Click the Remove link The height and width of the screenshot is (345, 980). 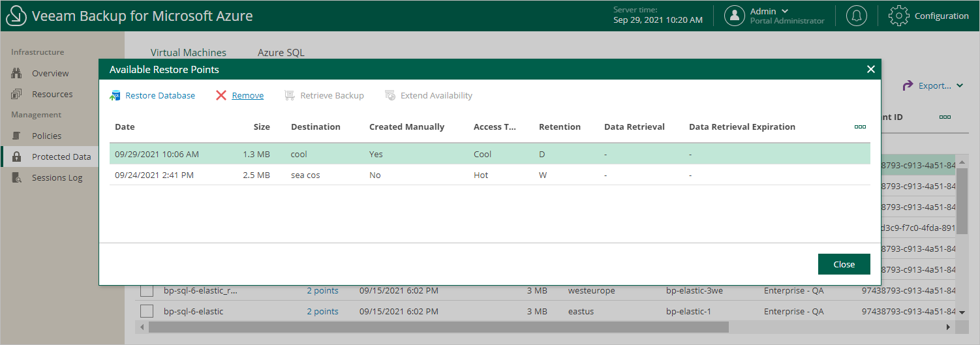coord(248,95)
